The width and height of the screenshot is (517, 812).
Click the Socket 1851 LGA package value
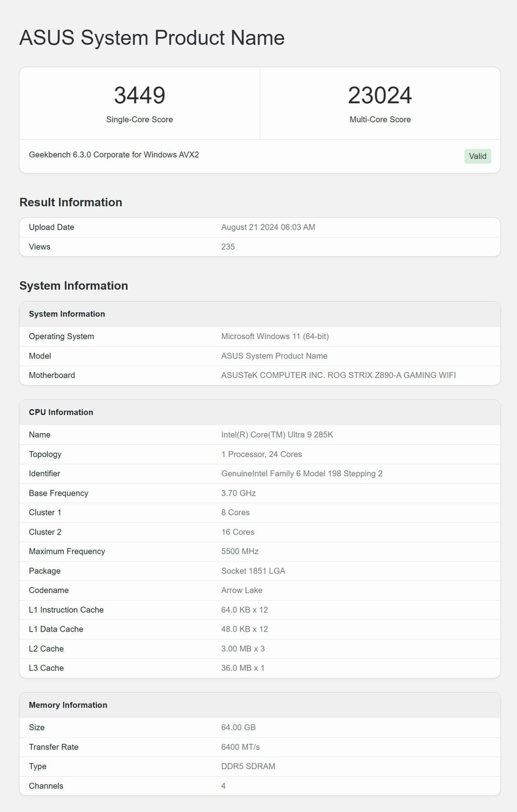253,571
